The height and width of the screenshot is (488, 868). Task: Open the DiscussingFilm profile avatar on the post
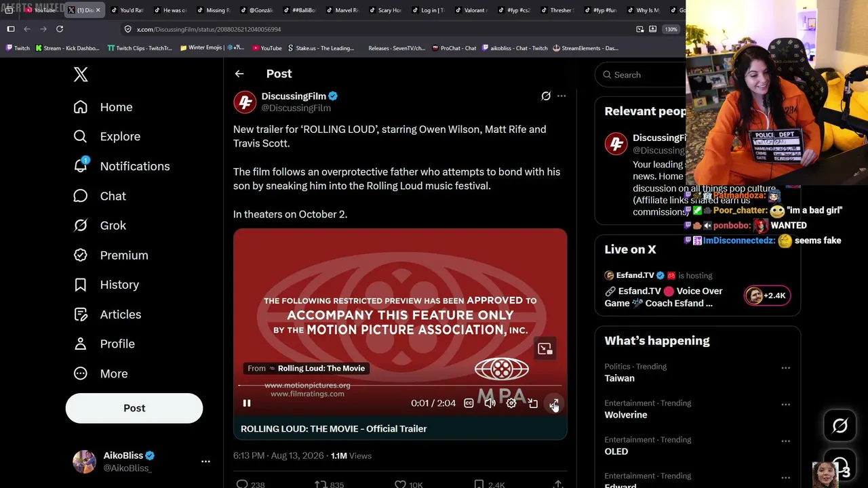245,102
